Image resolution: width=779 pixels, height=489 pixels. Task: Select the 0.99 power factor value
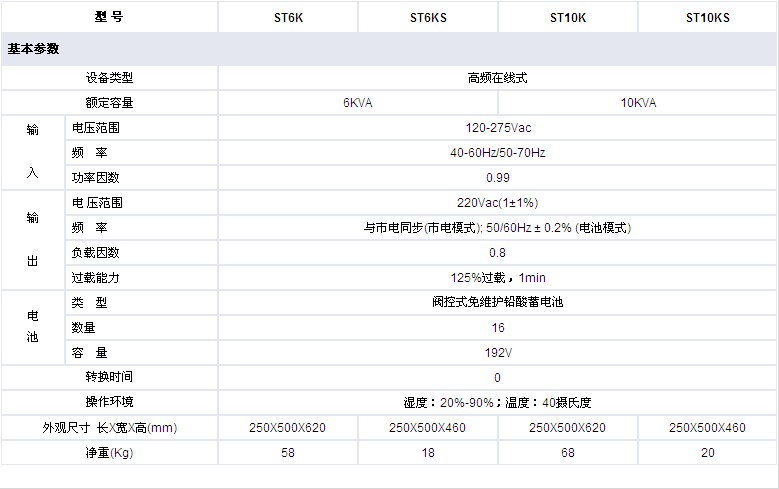click(x=497, y=178)
